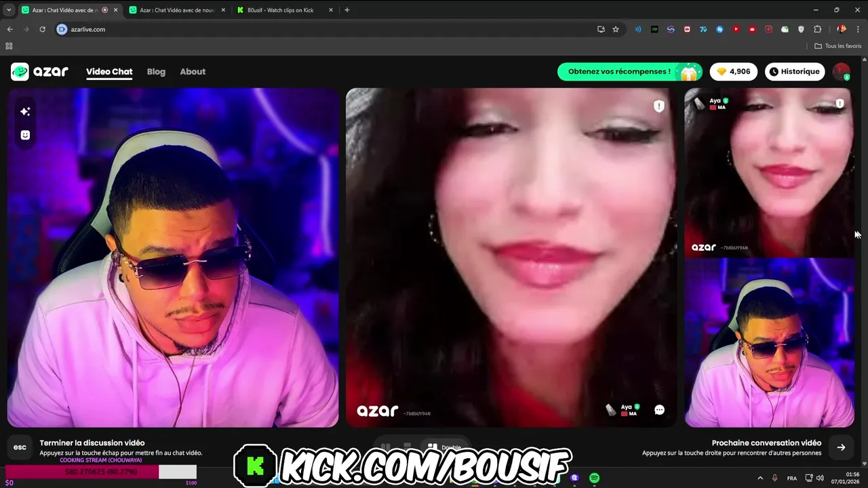The height and width of the screenshot is (488, 868).
Task: Click the red YouTube-style extension icon
Action: [736, 29]
